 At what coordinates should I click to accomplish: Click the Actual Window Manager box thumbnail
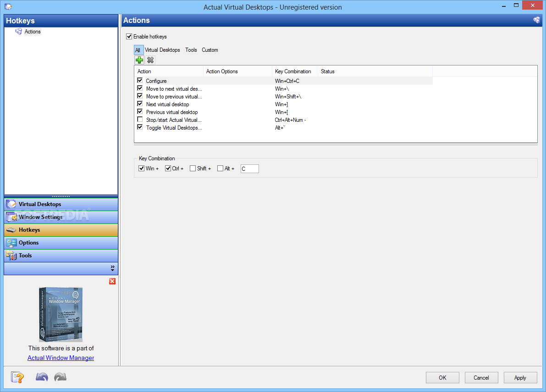[61, 314]
